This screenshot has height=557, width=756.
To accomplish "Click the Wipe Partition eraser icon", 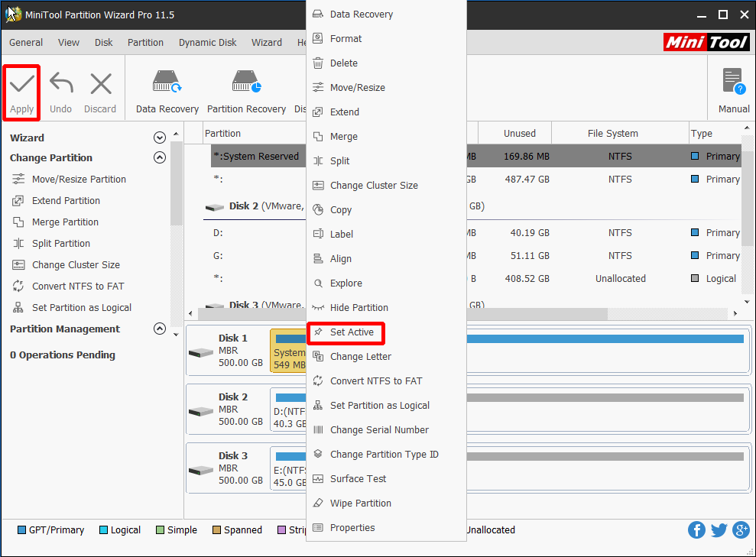I will 318,503.
